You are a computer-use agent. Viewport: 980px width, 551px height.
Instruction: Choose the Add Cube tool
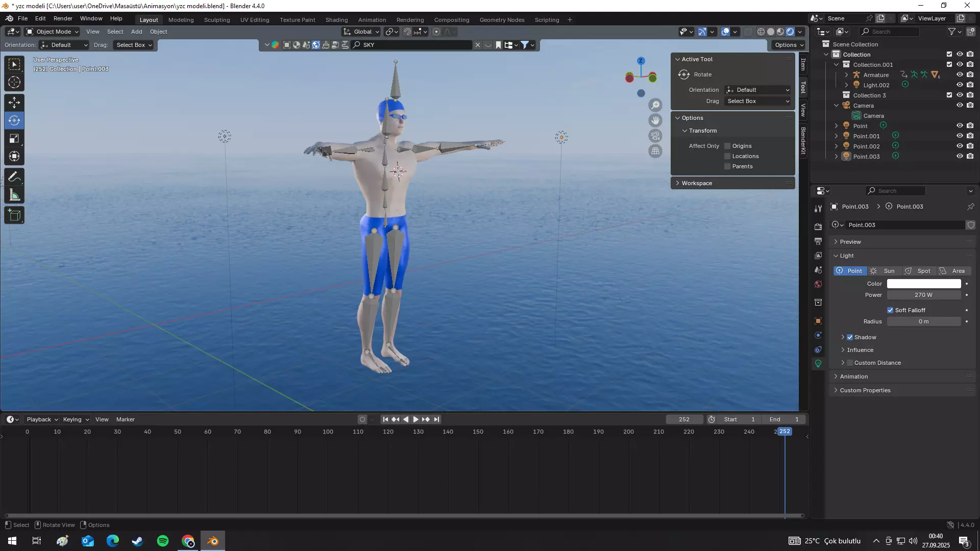[x=14, y=215]
